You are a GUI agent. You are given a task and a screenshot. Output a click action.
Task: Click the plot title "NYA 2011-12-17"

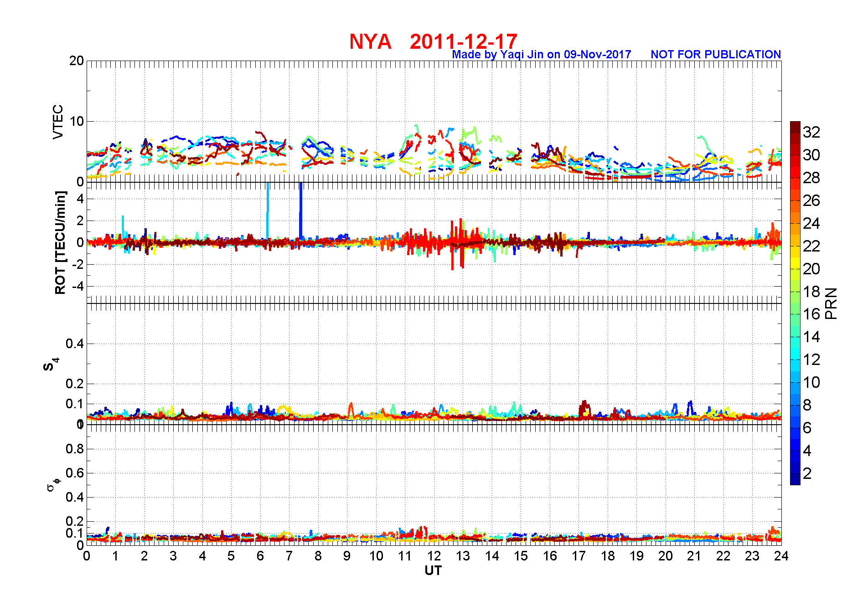pyautogui.click(x=433, y=41)
